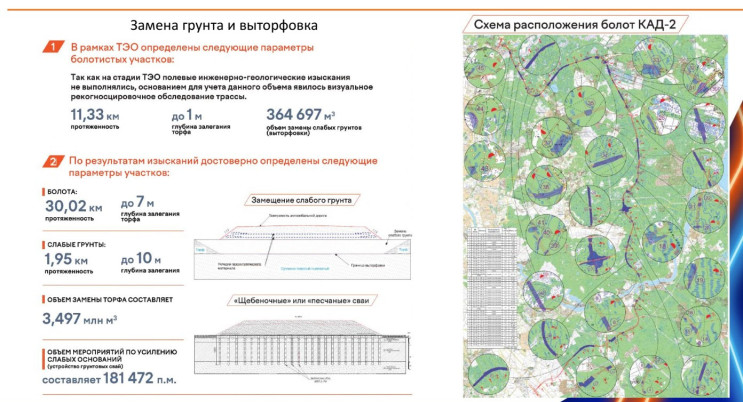Click caption "глубина залегания" under до 10 м
The width and height of the screenshot is (743, 402).
coord(150,270)
